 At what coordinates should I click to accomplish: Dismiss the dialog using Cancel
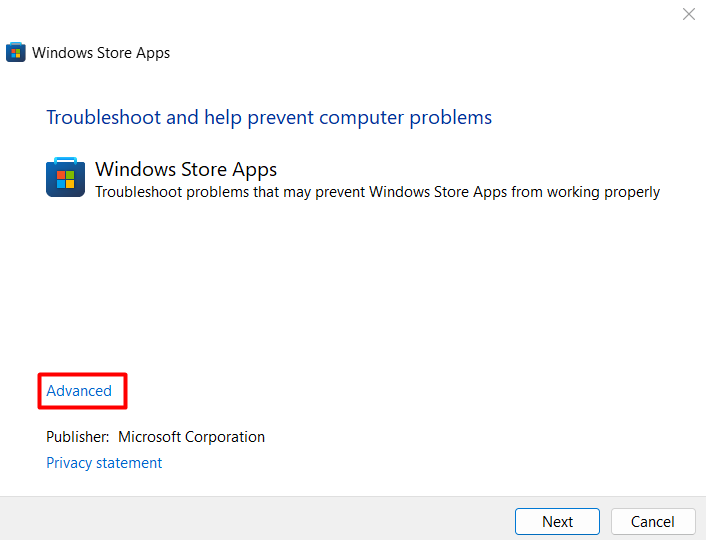pos(652,521)
